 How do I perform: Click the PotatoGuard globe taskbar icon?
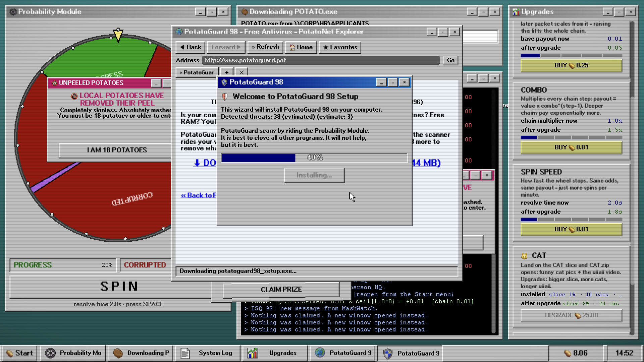pyautogui.click(x=320, y=353)
